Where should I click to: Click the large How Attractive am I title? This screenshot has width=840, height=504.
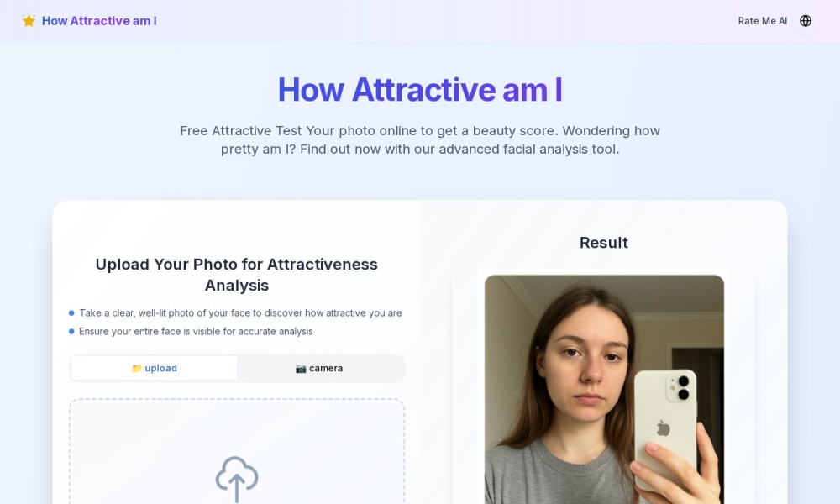[x=420, y=89]
